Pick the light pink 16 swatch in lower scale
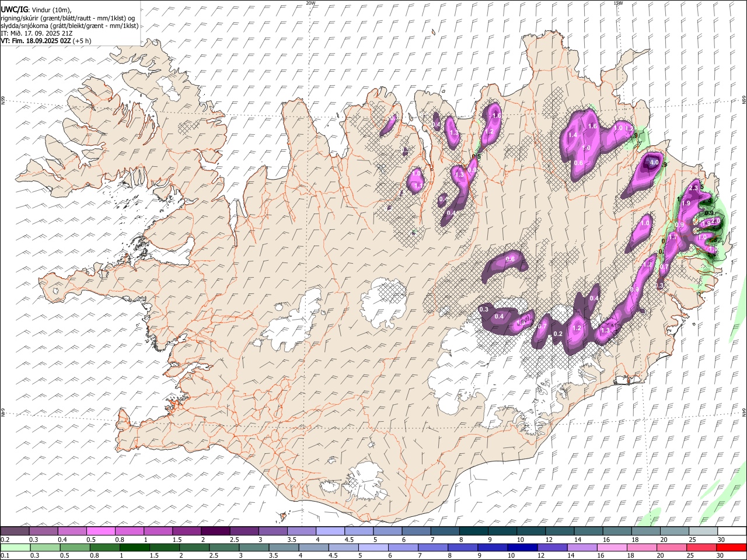The image size is (747, 560). tap(612, 548)
